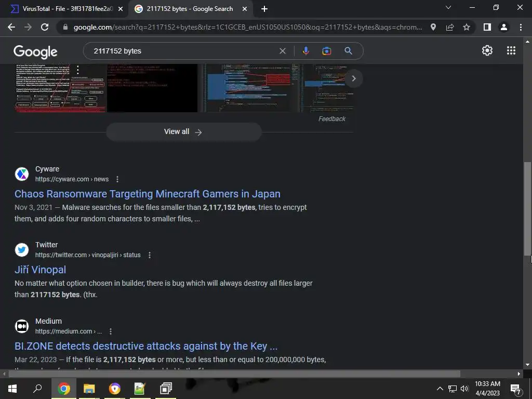The width and height of the screenshot is (532, 399).
Task: Open Windows taskbar search
Action: (x=37, y=389)
